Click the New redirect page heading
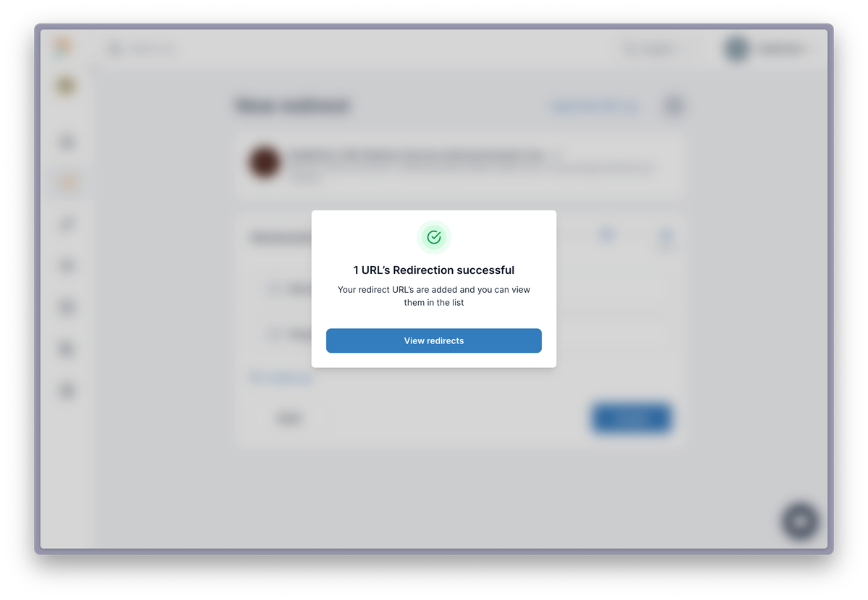Screen dimensions: 868x600 [x=292, y=106]
